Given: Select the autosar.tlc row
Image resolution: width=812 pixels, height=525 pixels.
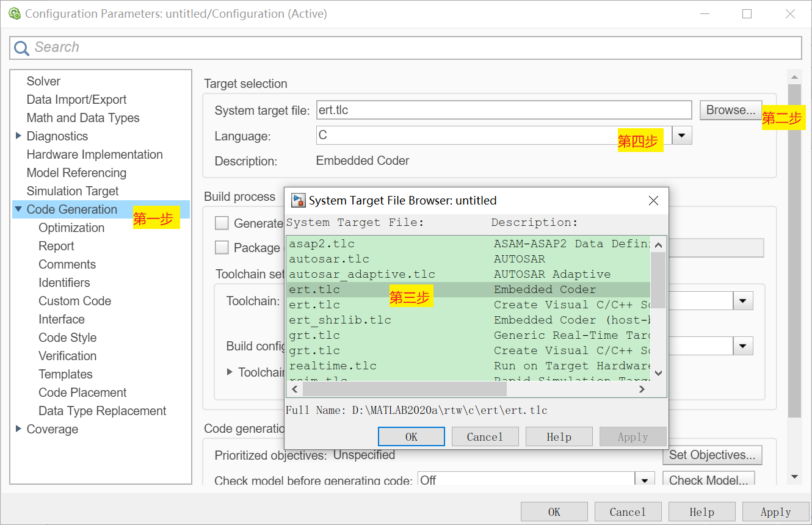Looking at the screenshot, I should 468,259.
